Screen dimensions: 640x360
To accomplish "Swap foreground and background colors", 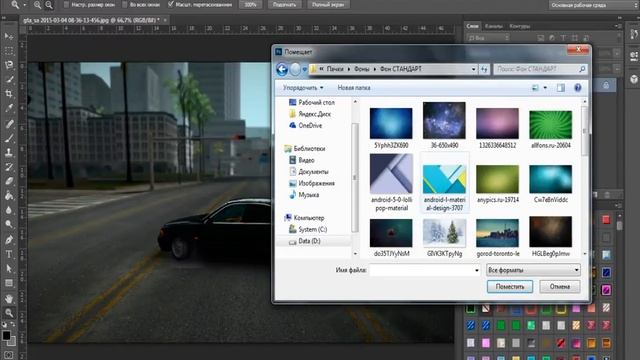I will pyautogui.click(x=13, y=324).
